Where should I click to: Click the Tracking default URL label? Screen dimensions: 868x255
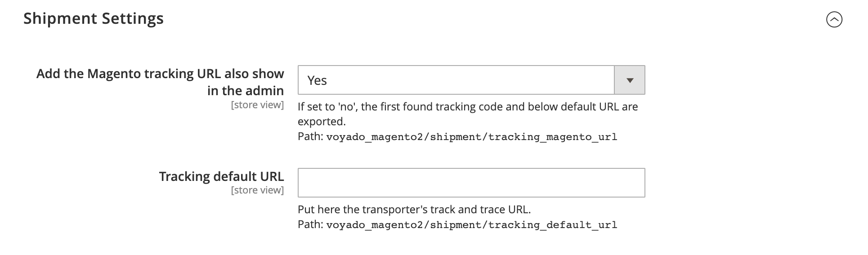tap(221, 176)
